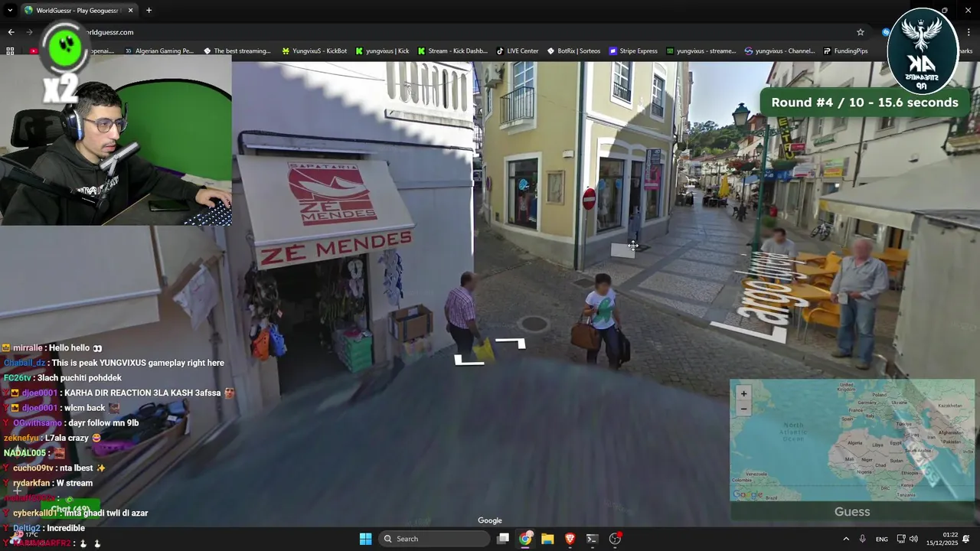Open a new browser tab
The height and width of the screenshot is (551, 980).
[149, 10]
